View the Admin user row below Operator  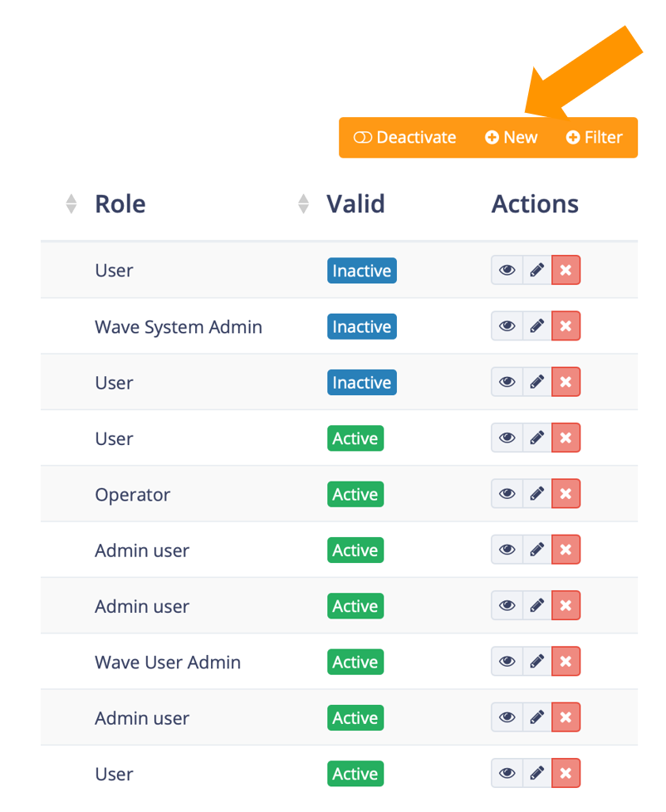(507, 550)
